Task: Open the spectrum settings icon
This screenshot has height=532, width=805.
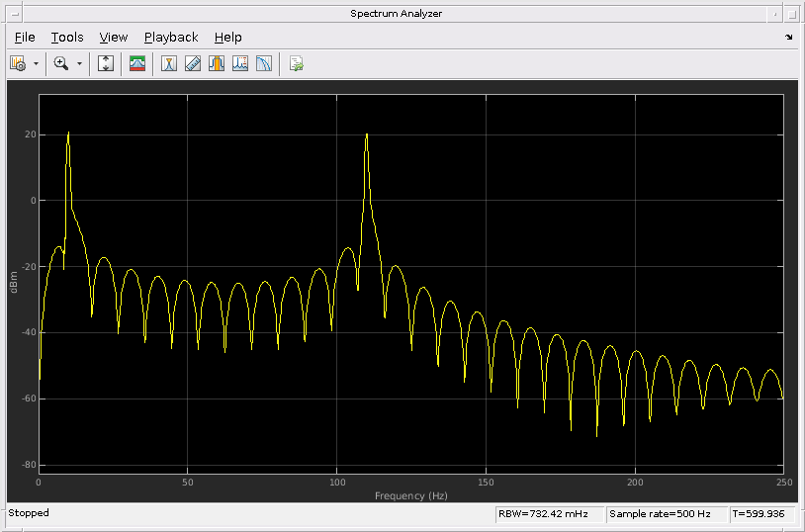Action: 18,63
